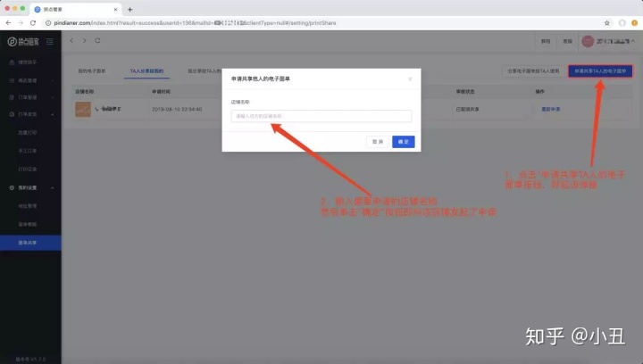Open 教程 in the top bar
Screen dimensions: 643x364
click(x=546, y=41)
